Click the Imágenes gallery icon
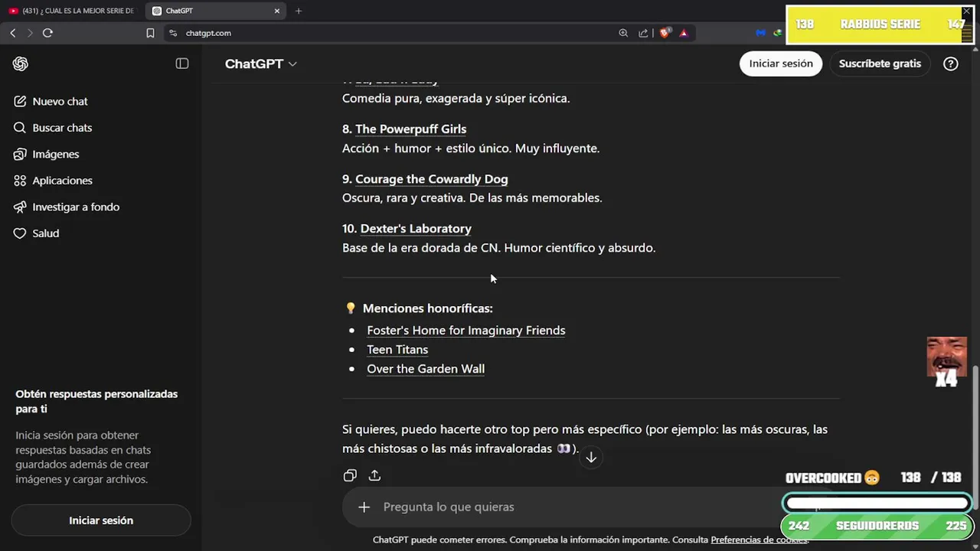 pyautogui.click(x=20, y=154)
